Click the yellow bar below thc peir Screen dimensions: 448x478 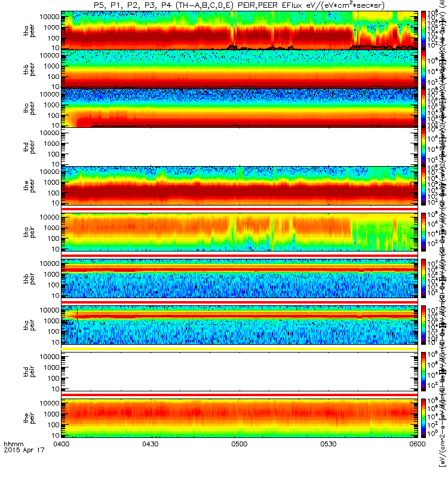point(240,348)
